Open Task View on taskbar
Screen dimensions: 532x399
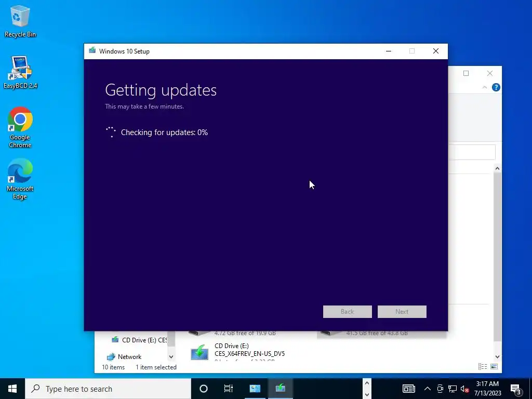point(229,389)
